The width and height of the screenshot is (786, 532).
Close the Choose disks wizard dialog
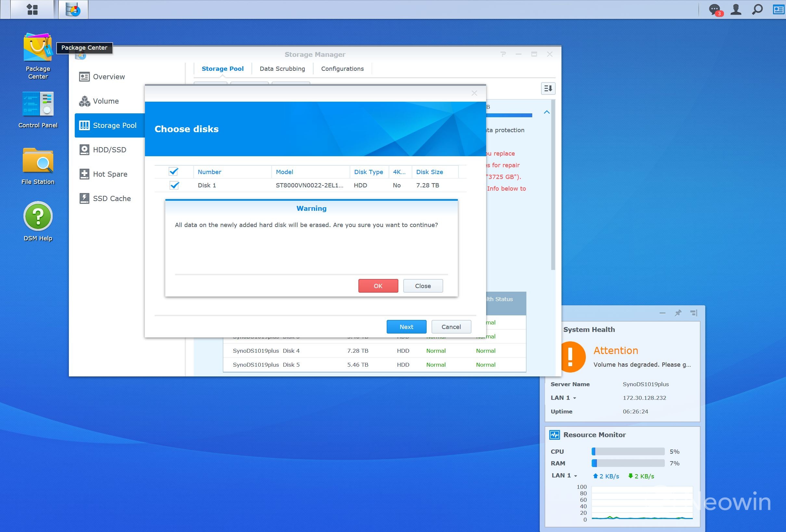pyautogui.click(x=474, y=93)
